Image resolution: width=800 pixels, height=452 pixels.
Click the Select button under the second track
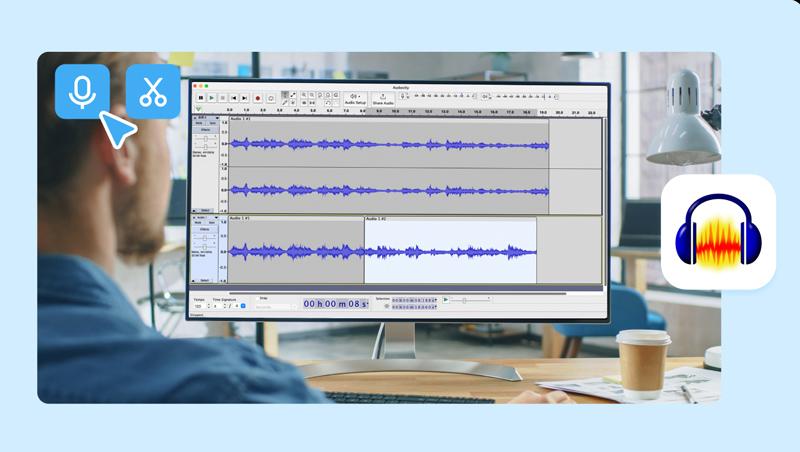[205, 281]
